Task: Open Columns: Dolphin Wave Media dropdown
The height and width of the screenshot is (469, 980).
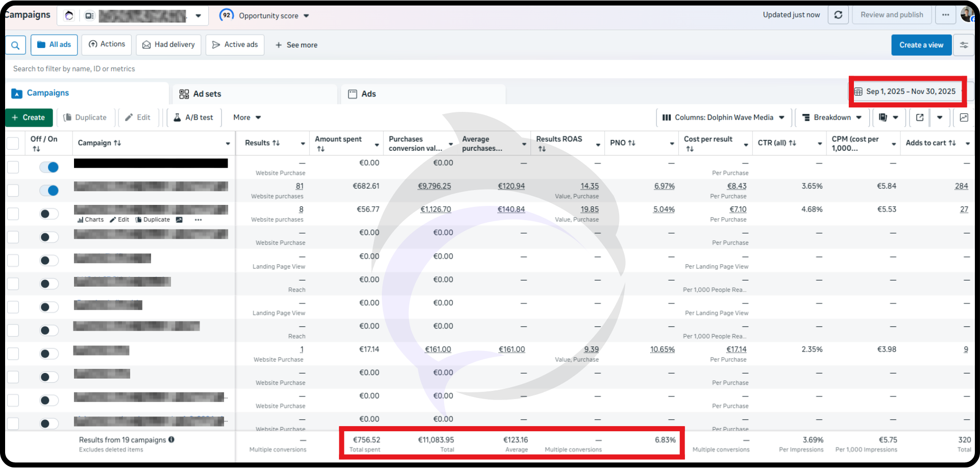Action: [x=723, y=118]
